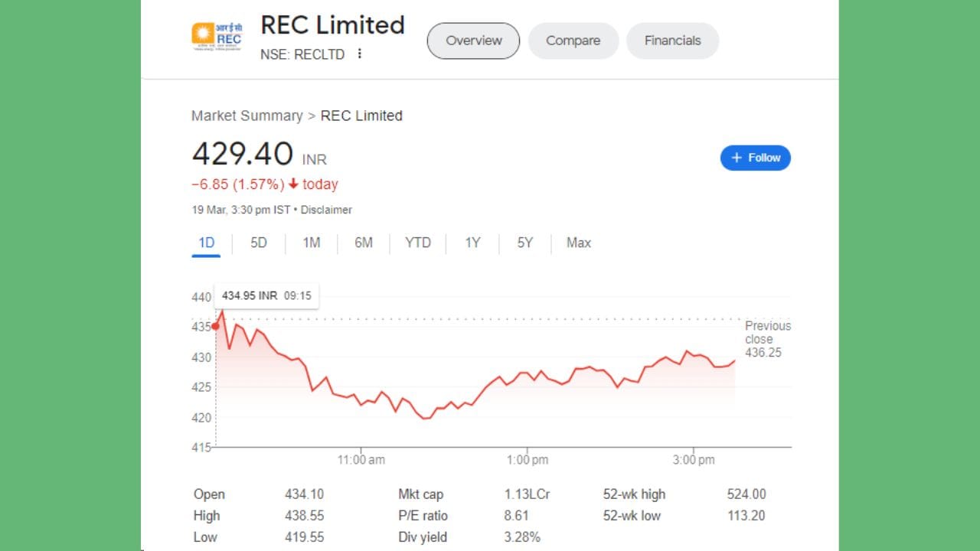
Task: Open the Financials tab
Action: [672, 41]
